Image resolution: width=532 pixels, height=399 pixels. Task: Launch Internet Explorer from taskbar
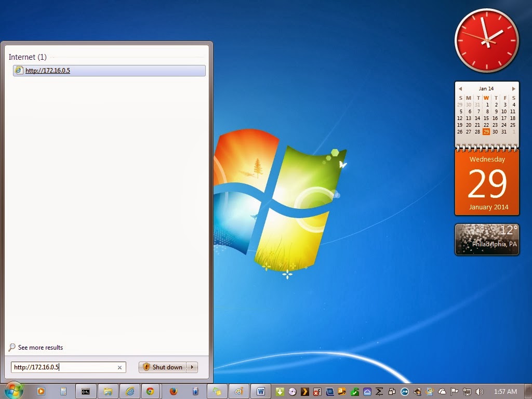(x=130, y=392)
